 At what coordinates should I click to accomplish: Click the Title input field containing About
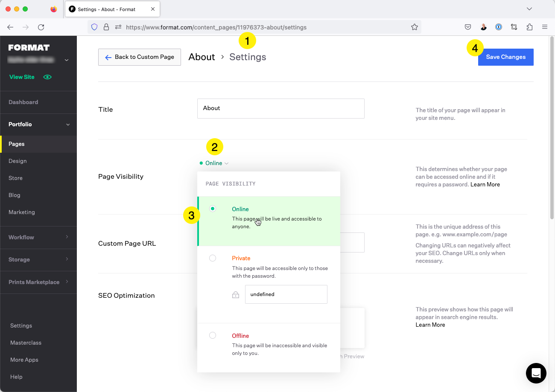(x=281, y=108)
